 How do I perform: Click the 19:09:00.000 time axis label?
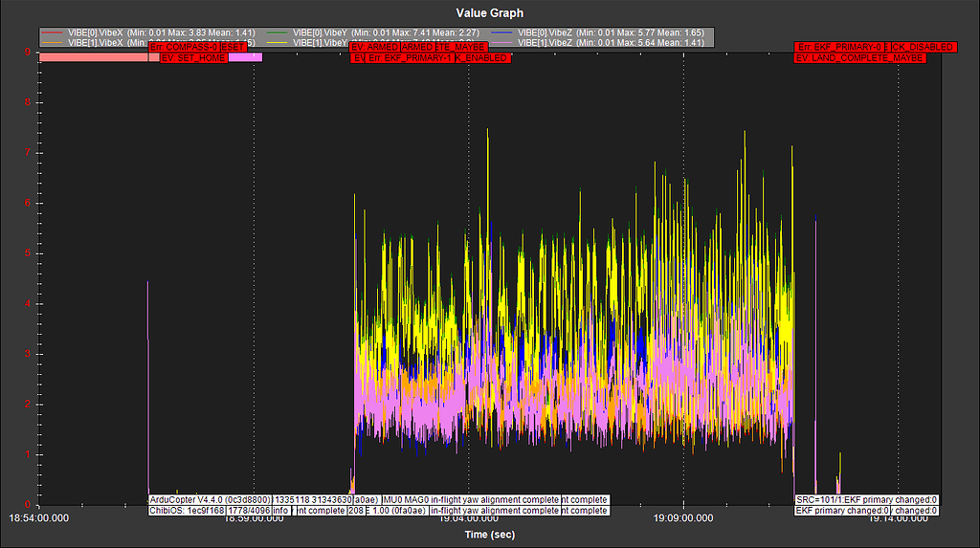(x=683, y=517)
